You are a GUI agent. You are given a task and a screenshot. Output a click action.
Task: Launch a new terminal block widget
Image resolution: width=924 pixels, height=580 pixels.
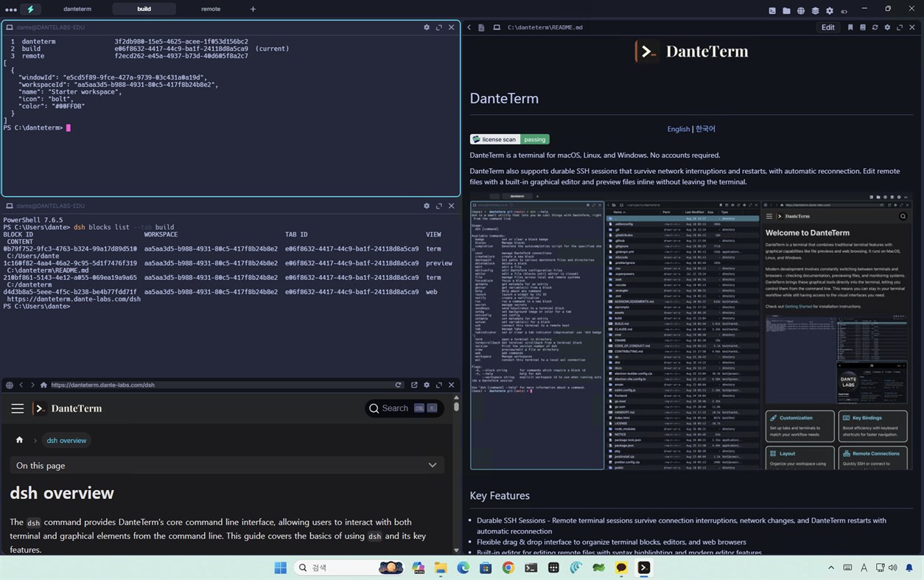(772, 10)
